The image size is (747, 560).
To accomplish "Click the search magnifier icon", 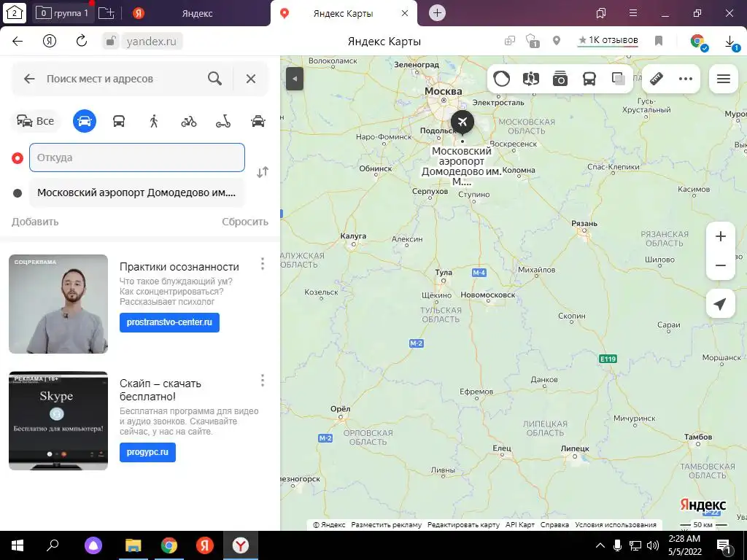I will (x=215, y=79).
